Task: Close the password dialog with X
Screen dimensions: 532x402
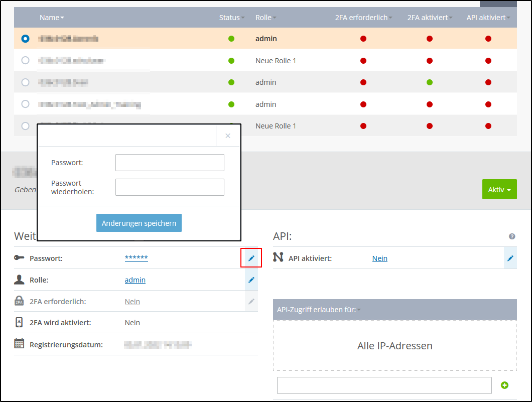Action: (228, 136)
